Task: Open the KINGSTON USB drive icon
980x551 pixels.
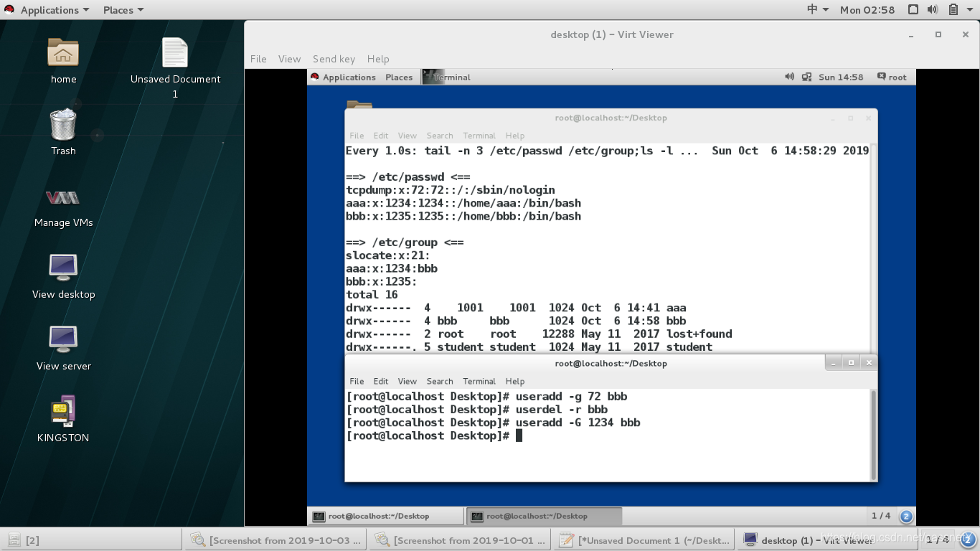Action: [x=63, y=410]
